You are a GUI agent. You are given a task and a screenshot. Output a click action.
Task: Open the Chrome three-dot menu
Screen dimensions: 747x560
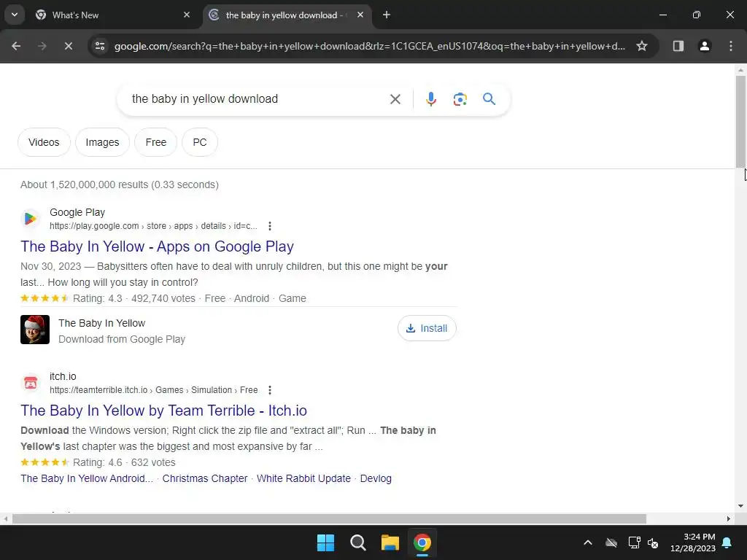click(731, 46)
